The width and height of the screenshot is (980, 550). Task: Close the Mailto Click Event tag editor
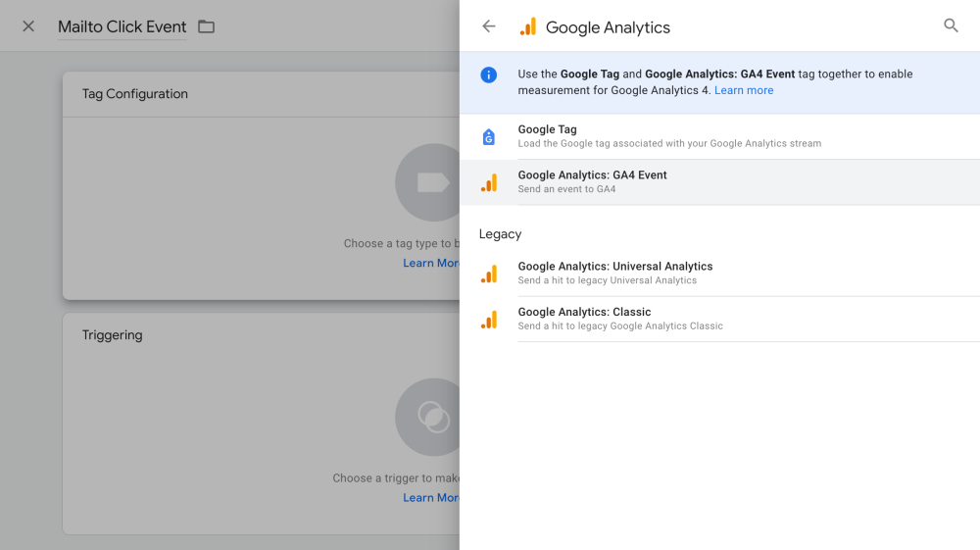(28, 26)
